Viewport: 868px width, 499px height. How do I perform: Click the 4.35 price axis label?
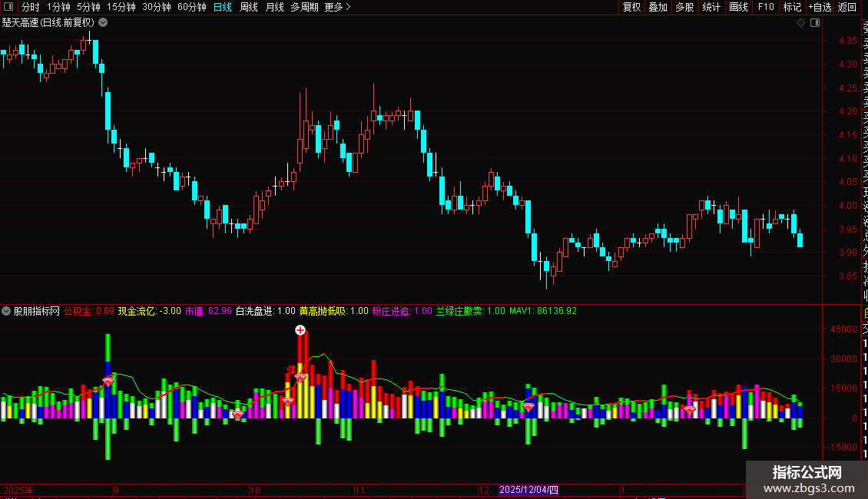[x=847, y=41]
